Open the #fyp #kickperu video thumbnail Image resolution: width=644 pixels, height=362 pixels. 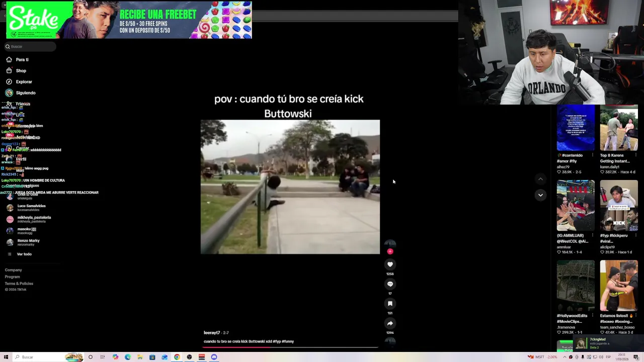(619, 205)
